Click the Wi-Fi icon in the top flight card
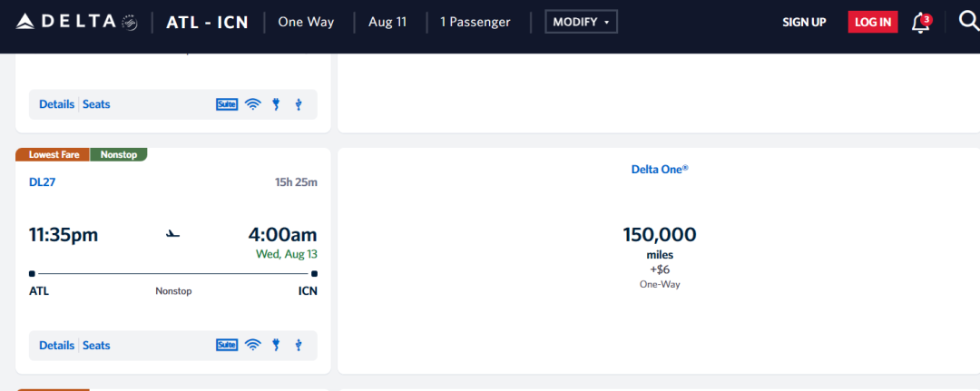Viewport: 980px width, 391px height. pyautogui.click(x=253, y=104)
